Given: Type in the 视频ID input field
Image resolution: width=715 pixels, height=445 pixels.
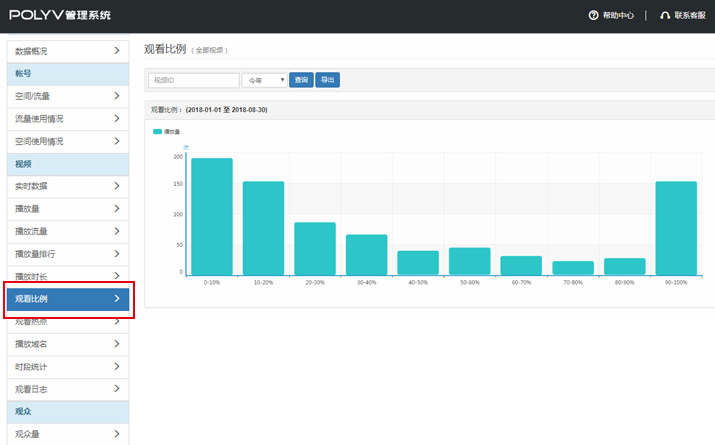Looking at the screenshot, I should click(x=193, y=80).
